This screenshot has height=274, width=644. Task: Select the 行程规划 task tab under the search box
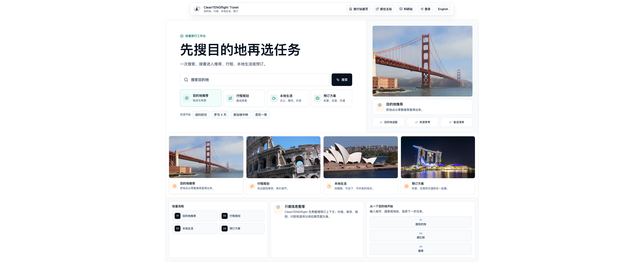tap(244, 98)
